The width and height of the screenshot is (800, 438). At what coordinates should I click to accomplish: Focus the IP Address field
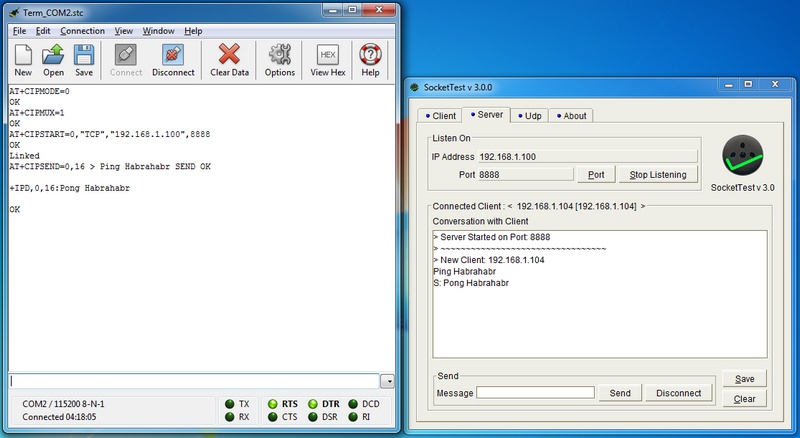(587, 157)
